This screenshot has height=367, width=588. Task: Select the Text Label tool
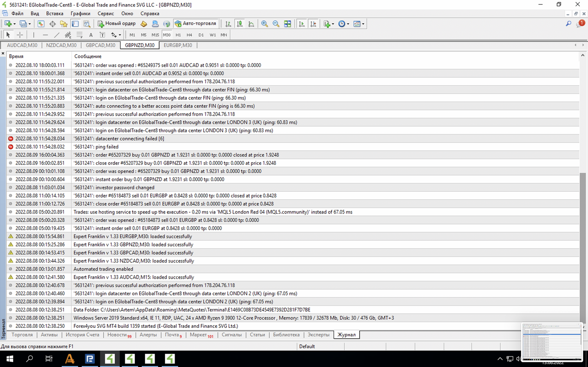click(102, 35)
